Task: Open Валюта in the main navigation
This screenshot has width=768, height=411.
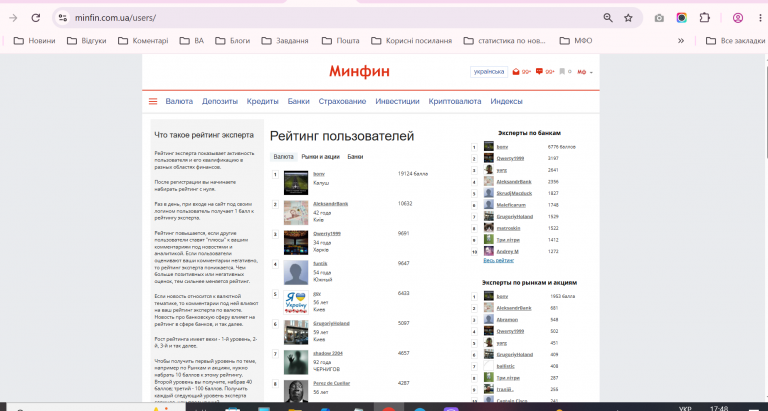Action: [x=179, y=101]
